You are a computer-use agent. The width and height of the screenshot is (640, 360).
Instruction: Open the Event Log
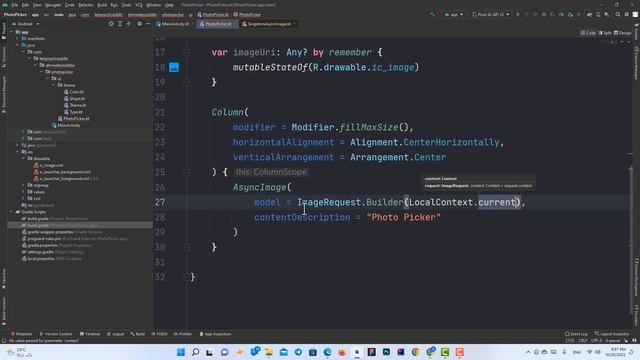[x=576, y=334]
